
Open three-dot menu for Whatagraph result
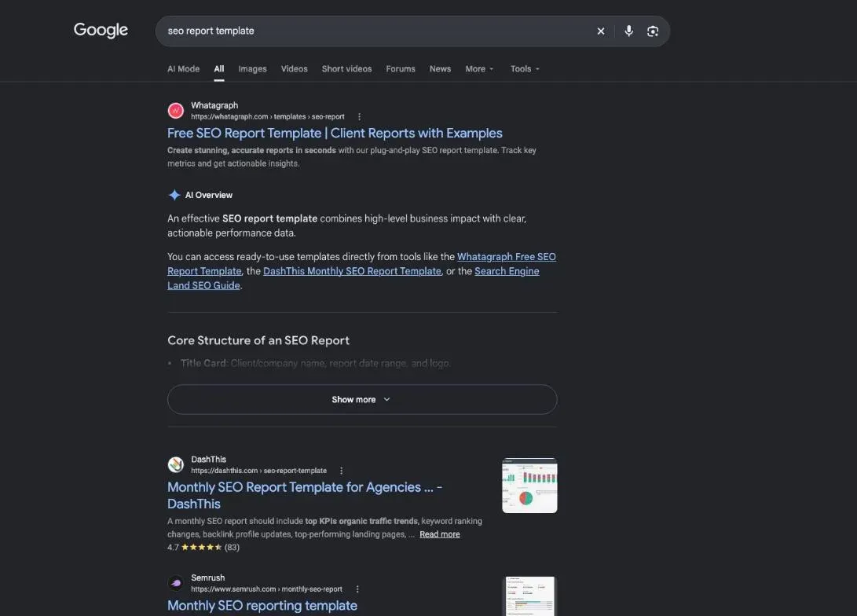(359, 116)
